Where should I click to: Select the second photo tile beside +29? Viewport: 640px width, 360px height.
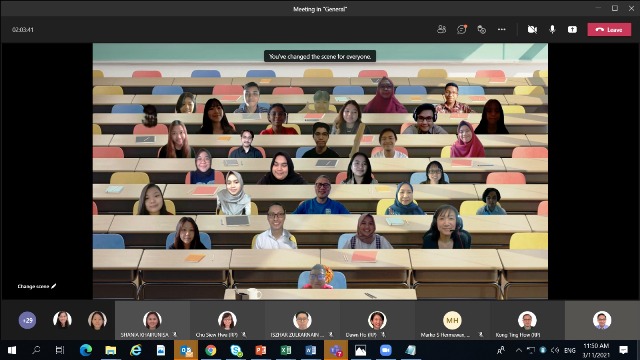(97, 320)
